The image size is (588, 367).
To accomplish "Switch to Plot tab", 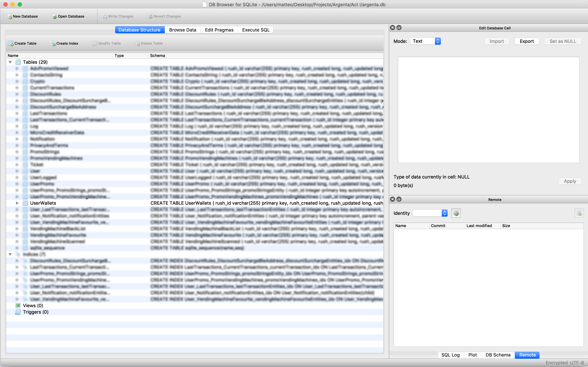I will pos(472,355).
